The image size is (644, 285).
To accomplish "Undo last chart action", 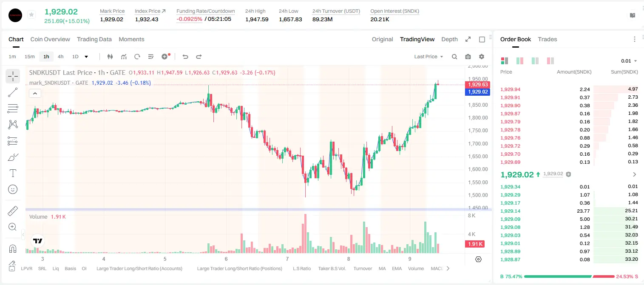I will point(185,57).
